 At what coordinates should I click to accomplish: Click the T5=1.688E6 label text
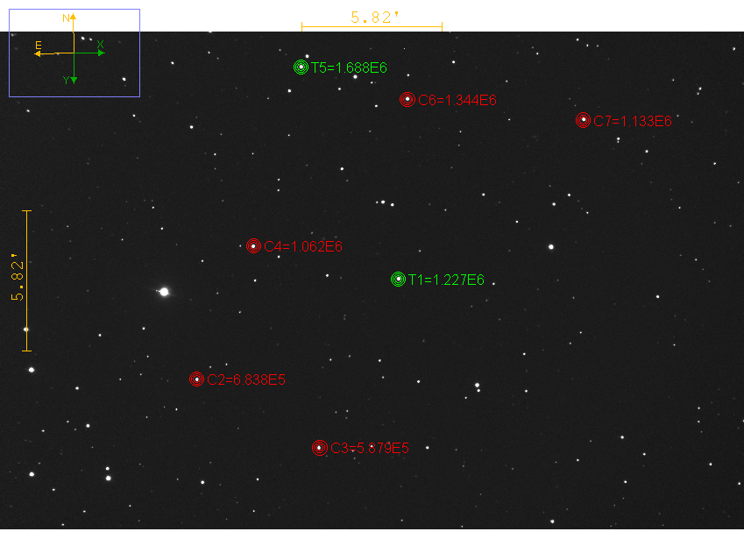tap(349, 67)
